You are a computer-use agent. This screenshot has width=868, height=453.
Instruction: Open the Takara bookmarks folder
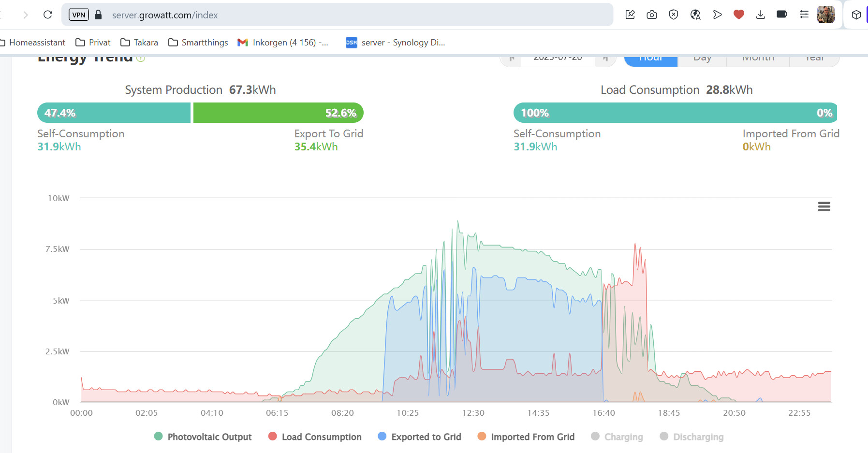[x=139, y=43]
